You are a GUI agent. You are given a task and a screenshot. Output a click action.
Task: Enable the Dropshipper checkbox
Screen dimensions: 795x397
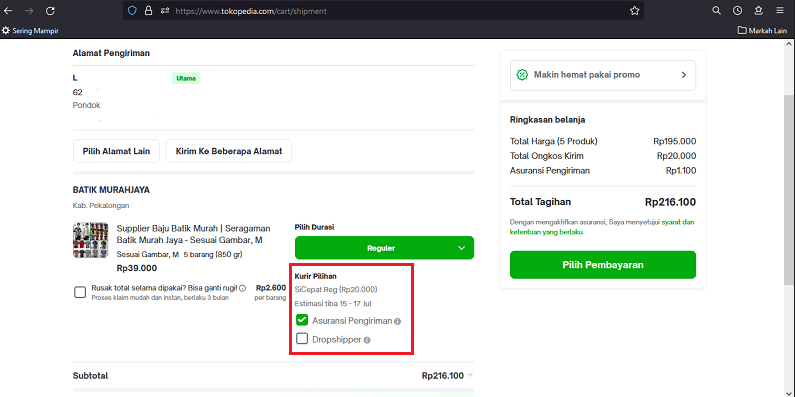(x=302, y=339)
